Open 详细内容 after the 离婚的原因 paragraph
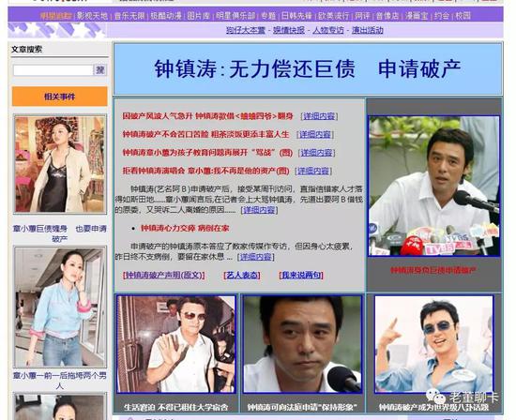Viewport: 516px width, 420px height. click(x=259, y=210)
